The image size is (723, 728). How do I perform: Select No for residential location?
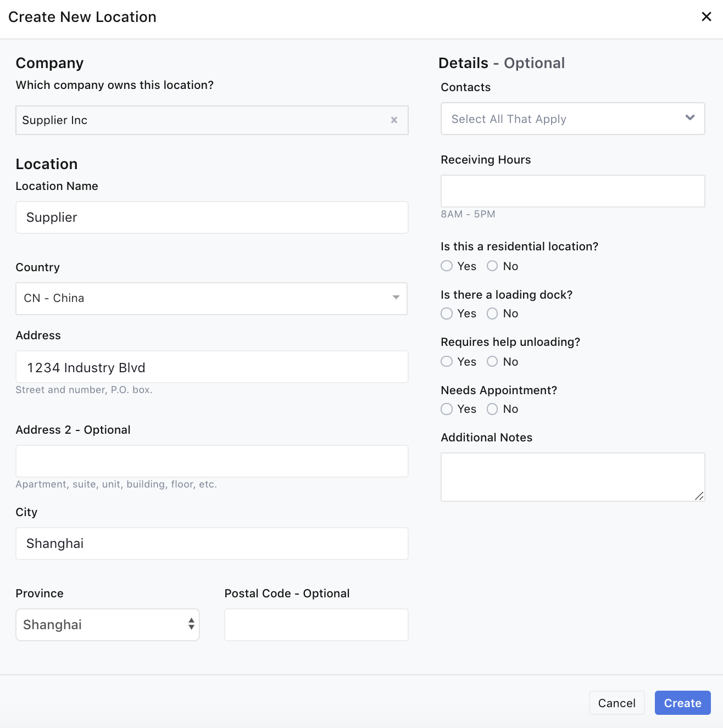pyautogui.click(x=493, y=266)
